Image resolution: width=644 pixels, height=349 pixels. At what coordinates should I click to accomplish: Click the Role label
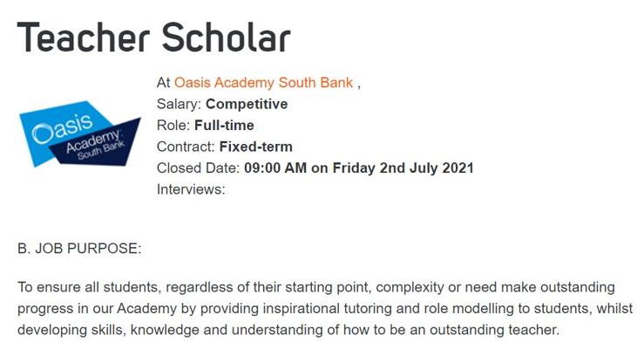(x=173, y=126)
